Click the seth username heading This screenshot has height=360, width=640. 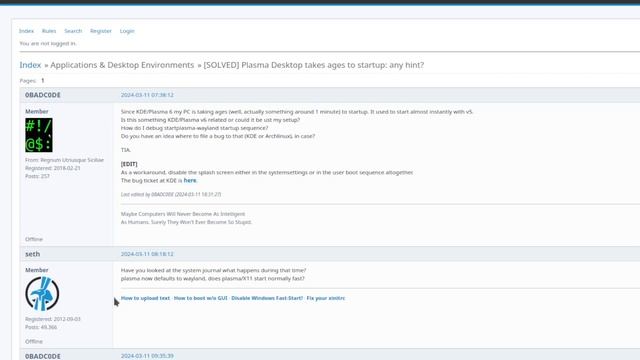[33, 254]
